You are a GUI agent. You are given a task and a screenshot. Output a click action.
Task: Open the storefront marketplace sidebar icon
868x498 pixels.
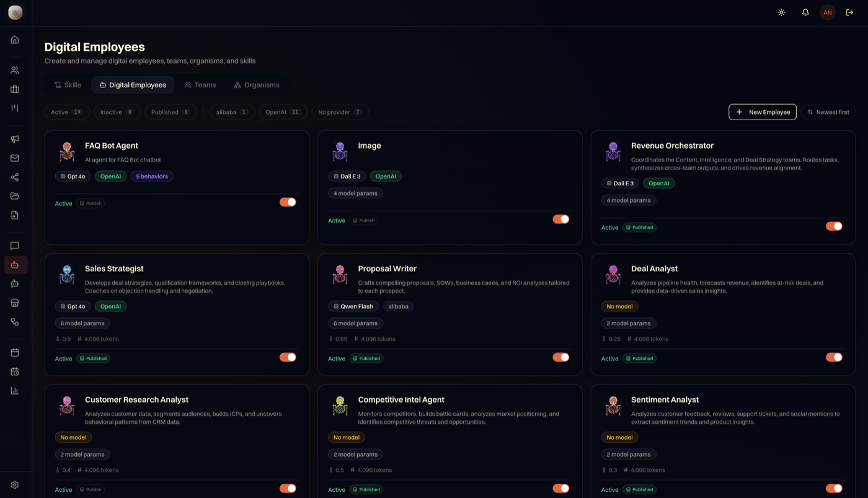(x=15, y=303)
